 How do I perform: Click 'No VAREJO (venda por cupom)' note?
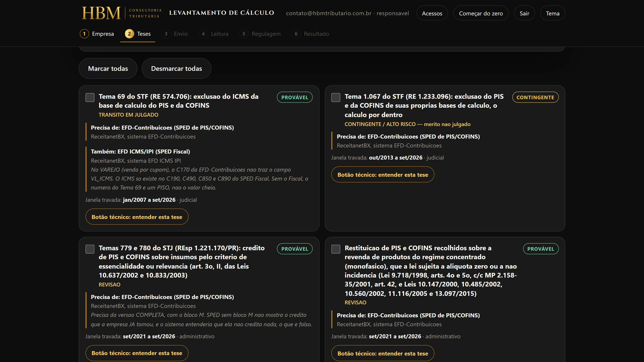pyautogui.click(x=199, y=179)
